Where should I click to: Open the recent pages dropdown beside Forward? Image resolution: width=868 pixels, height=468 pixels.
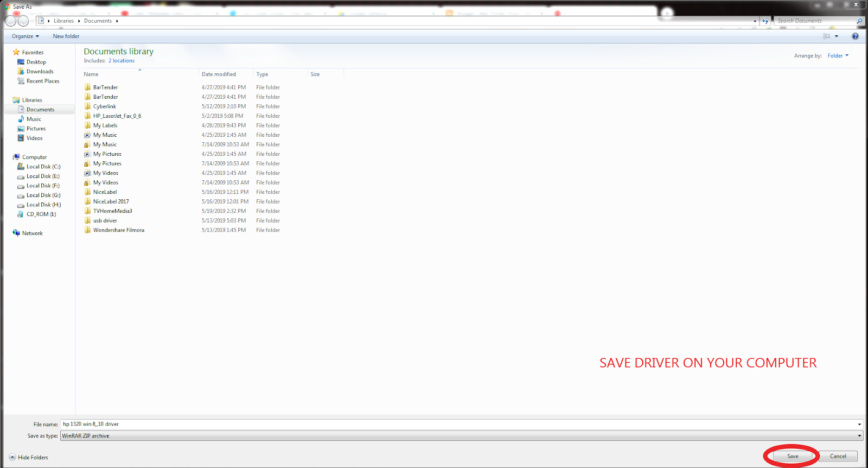pos(32,21)
